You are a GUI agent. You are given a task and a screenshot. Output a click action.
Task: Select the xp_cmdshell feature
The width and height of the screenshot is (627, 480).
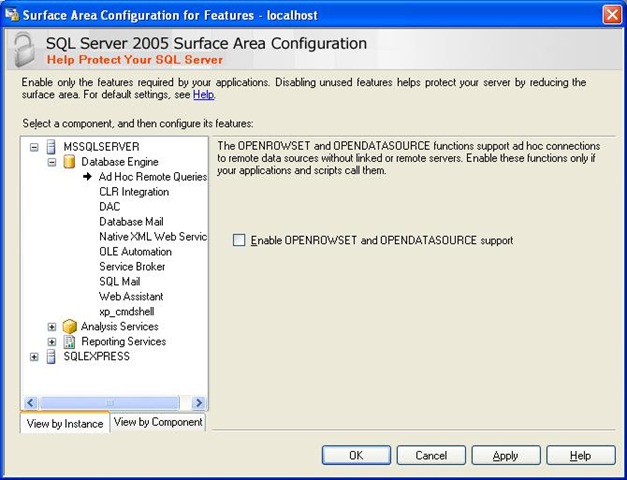126,312
